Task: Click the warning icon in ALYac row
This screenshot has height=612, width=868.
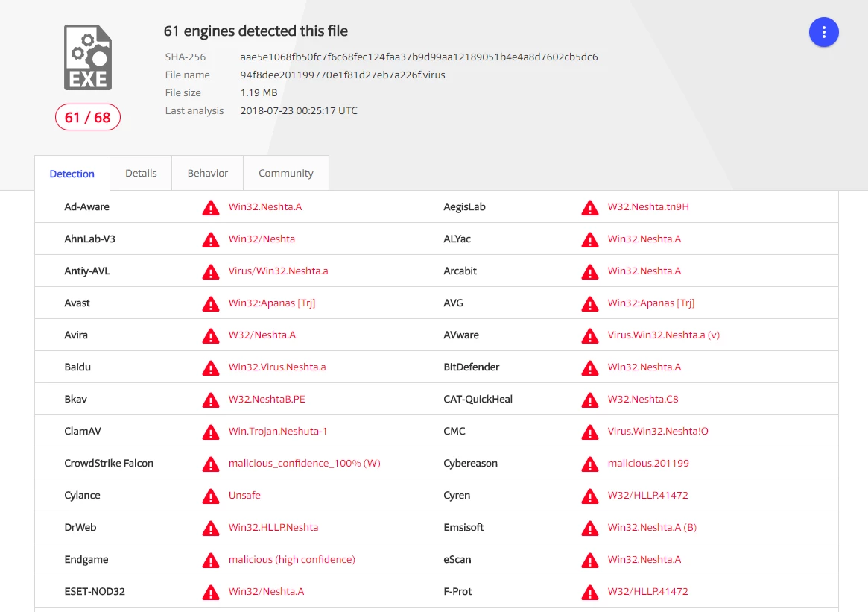Action: point(589,240)
